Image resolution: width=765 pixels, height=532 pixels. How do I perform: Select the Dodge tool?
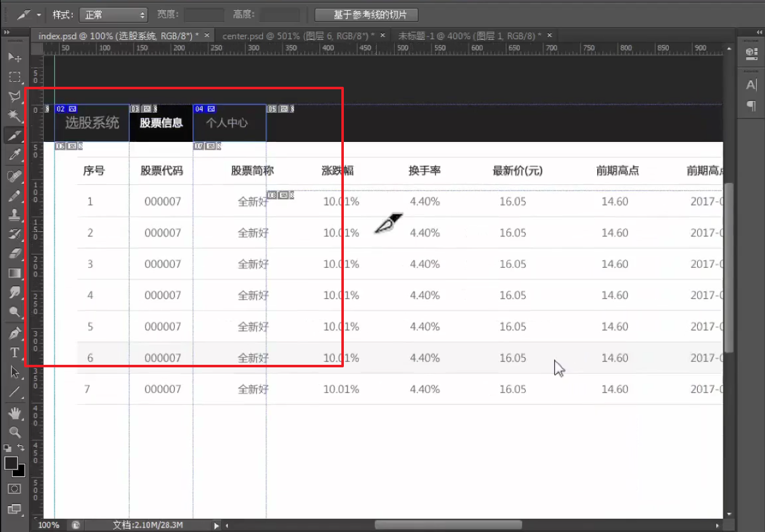pos(15,312)
